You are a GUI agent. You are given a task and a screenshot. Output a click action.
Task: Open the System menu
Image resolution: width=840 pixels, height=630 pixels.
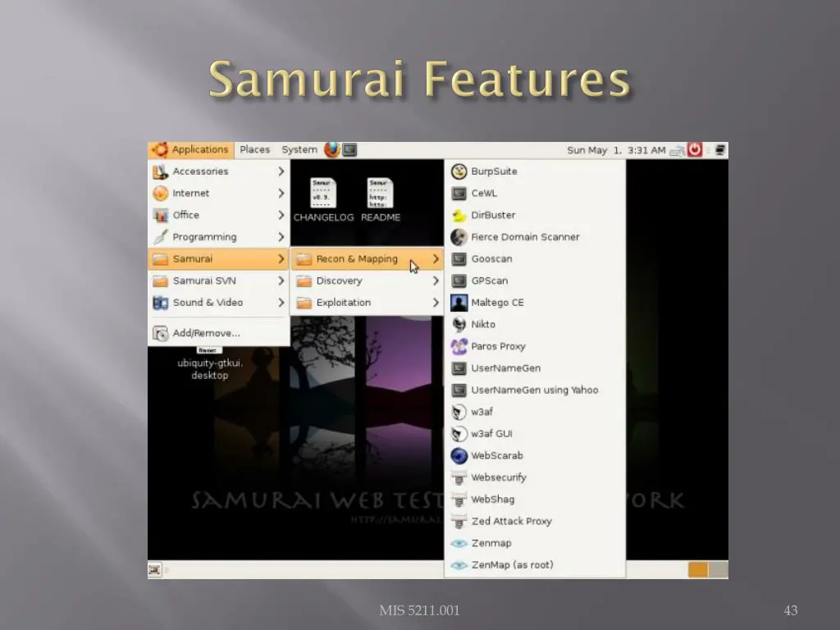(x=299, y=149)
